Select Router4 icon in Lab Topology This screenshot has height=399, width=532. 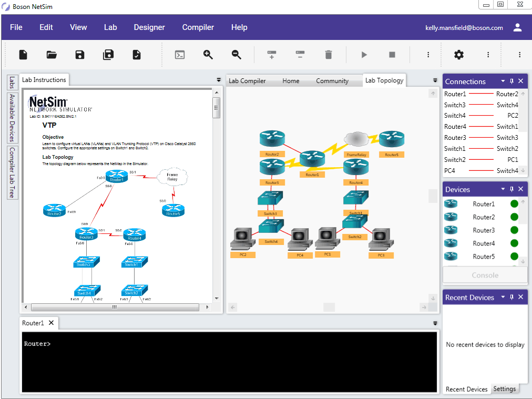click(356, 167)
